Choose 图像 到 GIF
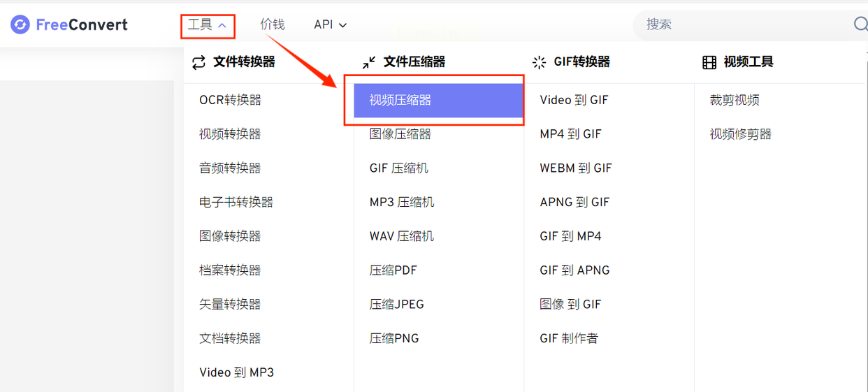This screenshot has width=868, height=392. coord(570,304)
